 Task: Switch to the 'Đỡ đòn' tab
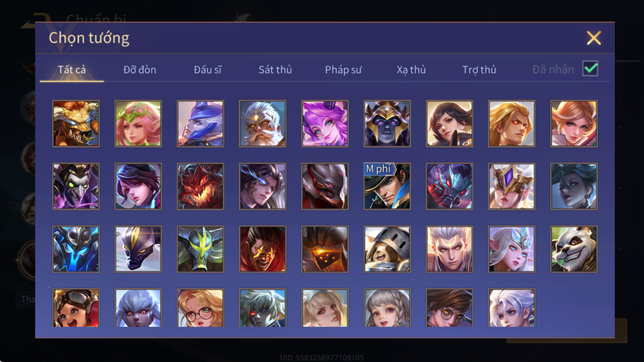pyautogui.click(x=140, y=70)
